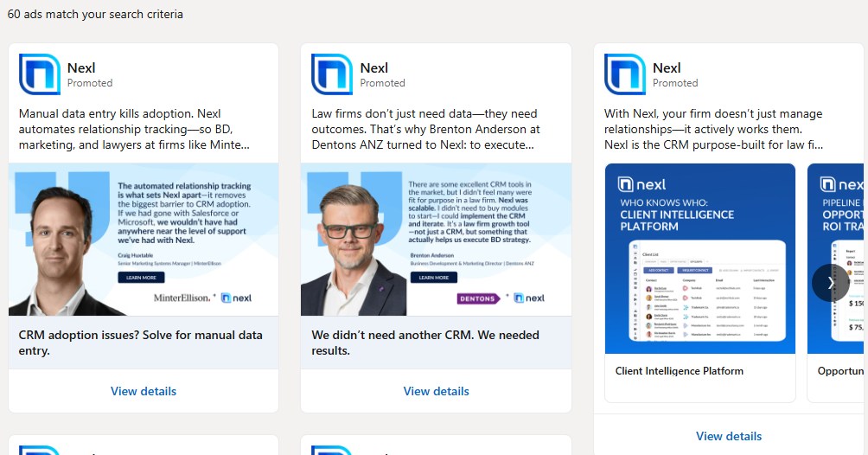Click Nexl advertiser name on the carousel ad
The width and height of the screenshot is (868, 455).
tap(667, 68)
